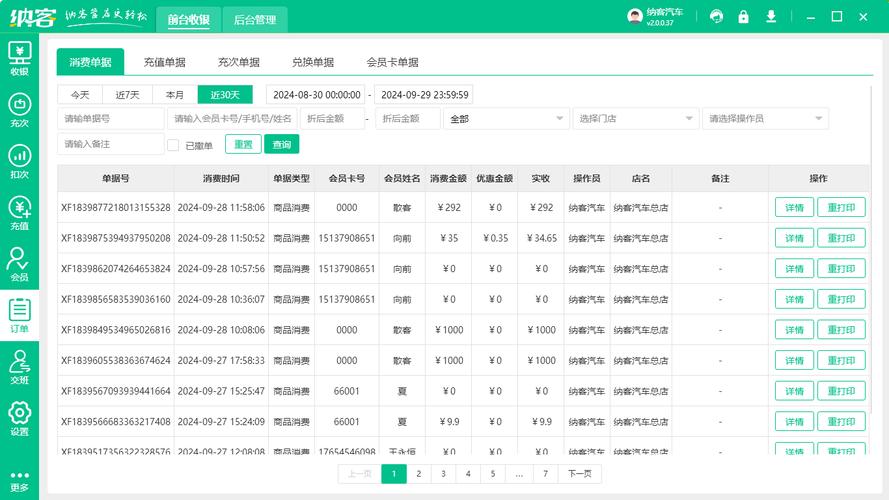
Task: Open the 会员 member sidebar icon
Action: click(19, 265)
